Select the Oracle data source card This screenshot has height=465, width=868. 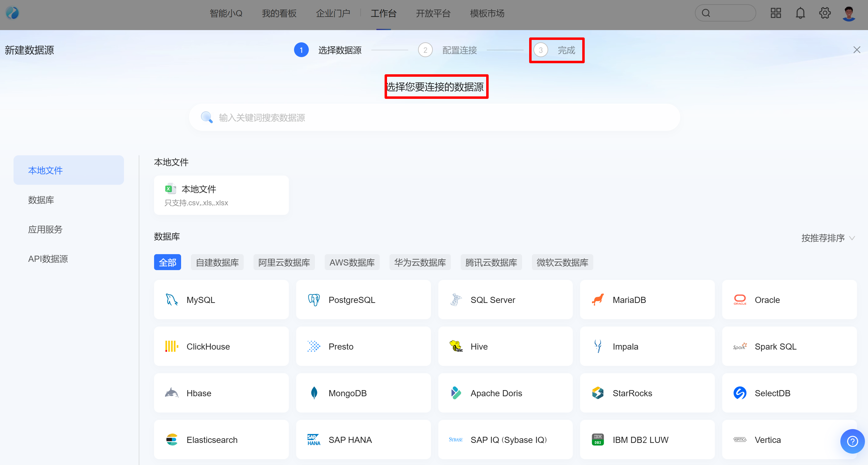click(789, 300)
